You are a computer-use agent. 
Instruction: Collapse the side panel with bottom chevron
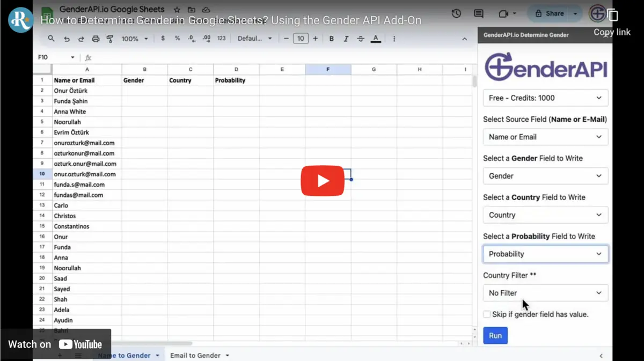[x=601, y=356]
